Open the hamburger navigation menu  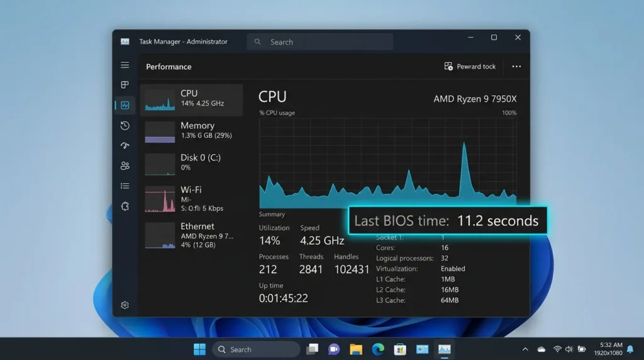[x=125, y=65]
